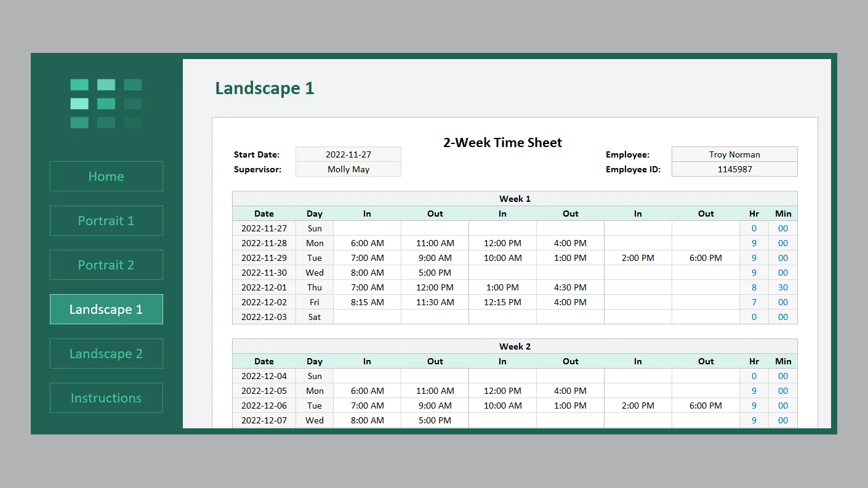Open the Instructions page

(106, 398)
